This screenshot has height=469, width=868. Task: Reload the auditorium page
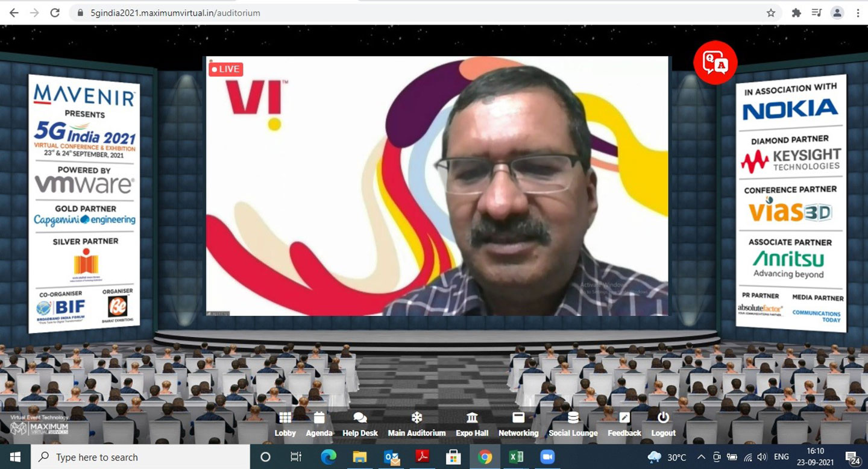pyautogui.click(x=55, y=13)
